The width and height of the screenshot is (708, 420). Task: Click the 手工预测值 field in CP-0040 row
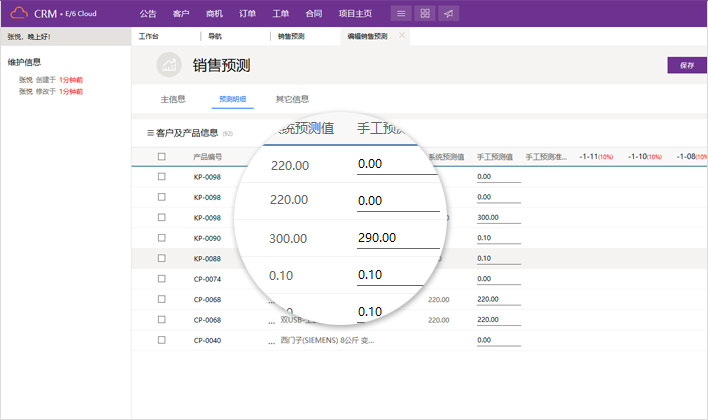[498, 340]
